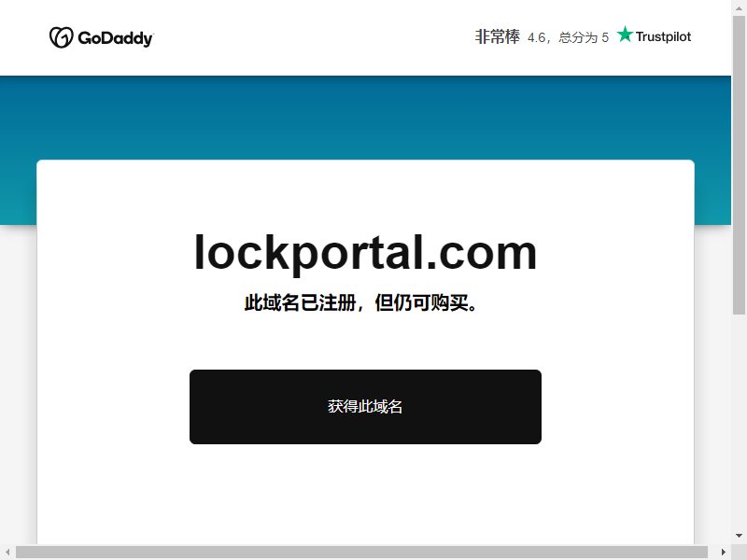747x560 pixels.
Task: Click the vertical scrollbar track below the thumb
Action: click(x=739, y=422)
